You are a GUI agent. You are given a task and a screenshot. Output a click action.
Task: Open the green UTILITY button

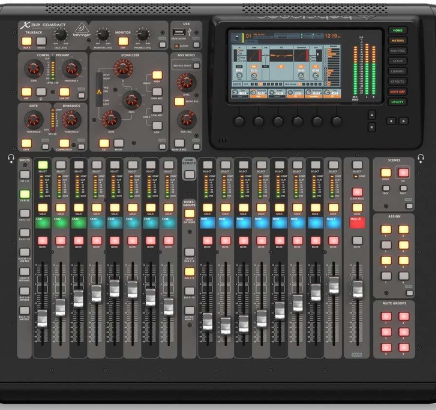(397, 102)
